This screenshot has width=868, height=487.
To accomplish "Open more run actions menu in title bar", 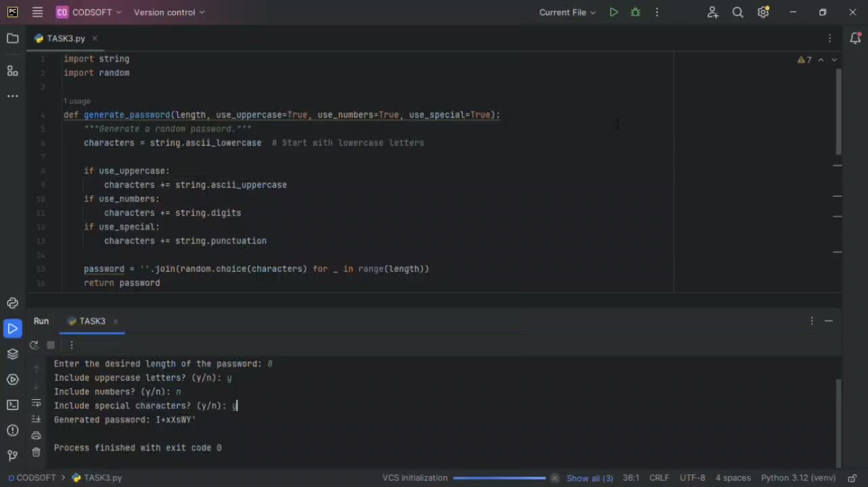I will (x=657, y=12).
